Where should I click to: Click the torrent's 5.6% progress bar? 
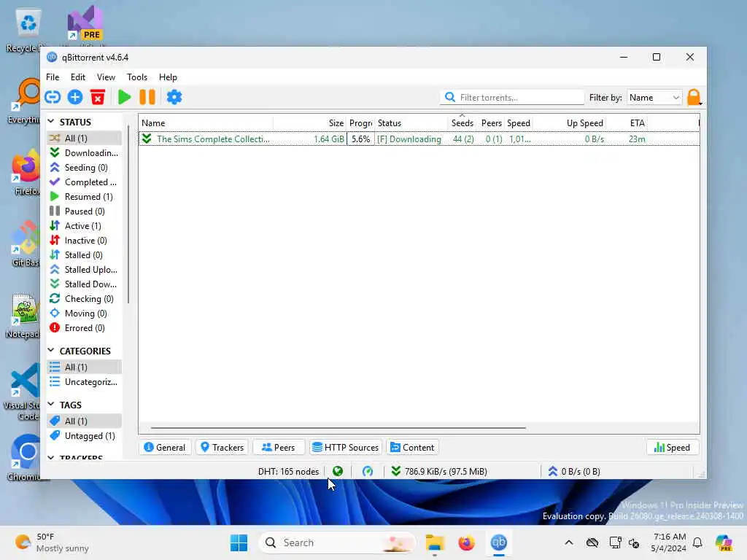(x=360, y=139)
